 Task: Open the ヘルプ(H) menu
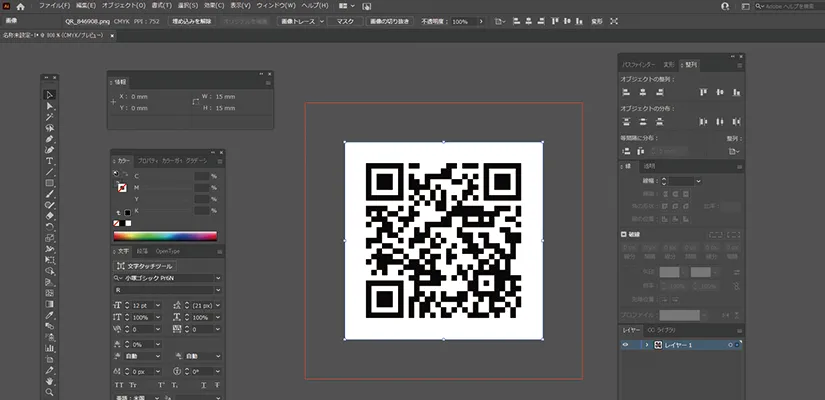coord(315,6)
